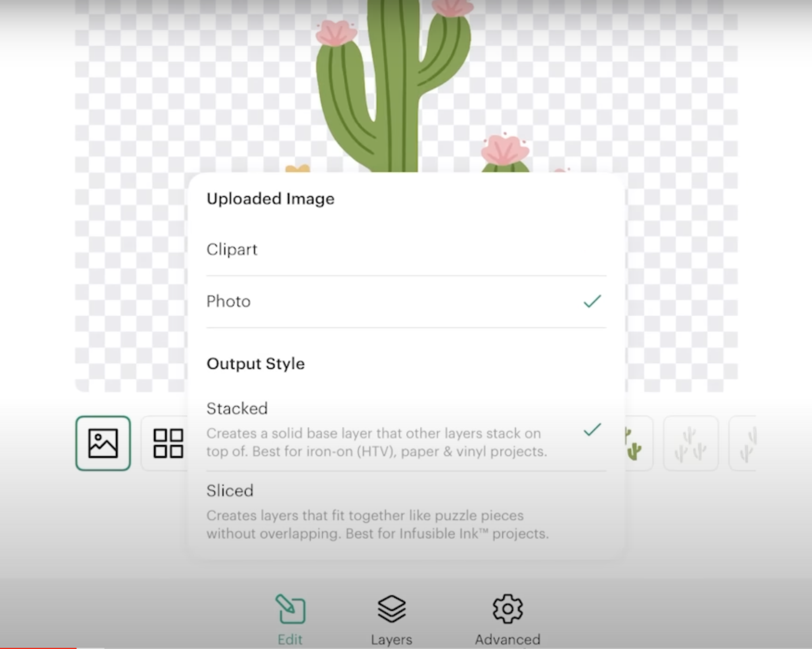Click the checkmark next to Photo
The height and width of the screenshot is (649, 812).
(592, 302)
